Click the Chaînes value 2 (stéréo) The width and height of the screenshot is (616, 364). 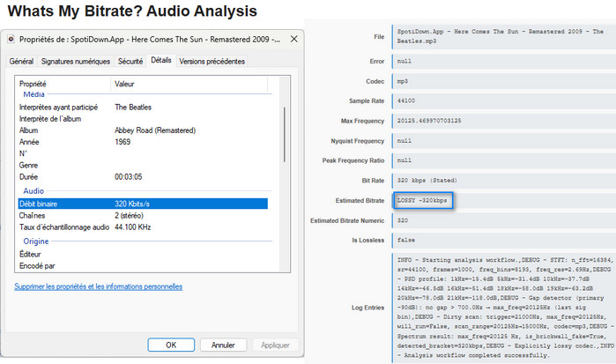129,215
